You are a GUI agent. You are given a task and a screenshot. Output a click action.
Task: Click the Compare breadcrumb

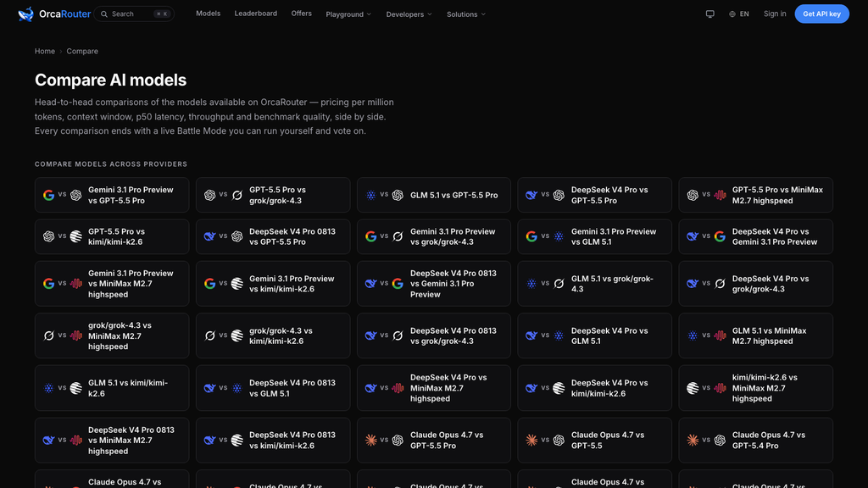(x=82, y=51)
